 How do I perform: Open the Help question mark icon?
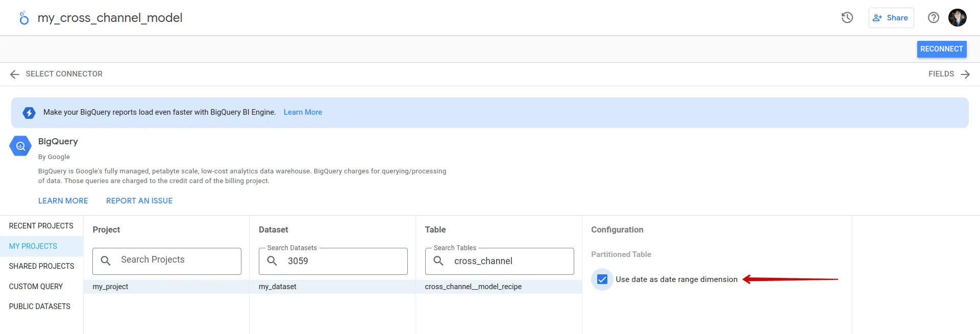[934, 18]
